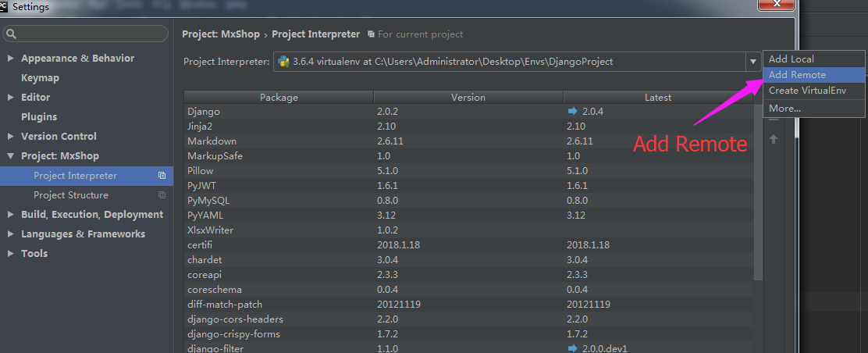Select the MarkupSafe package row

point(468,156)
